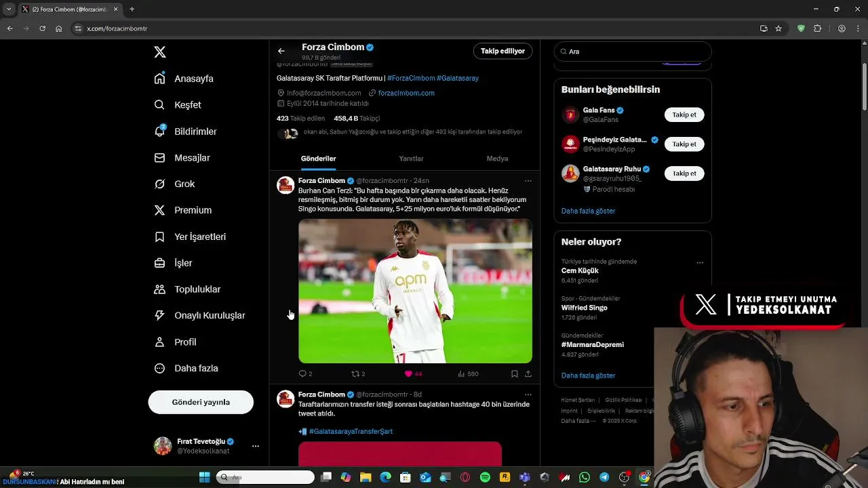Screen dimensions: 868x488
Task: Open browser extensions puzzle icon
Action: tap(817, 28)
